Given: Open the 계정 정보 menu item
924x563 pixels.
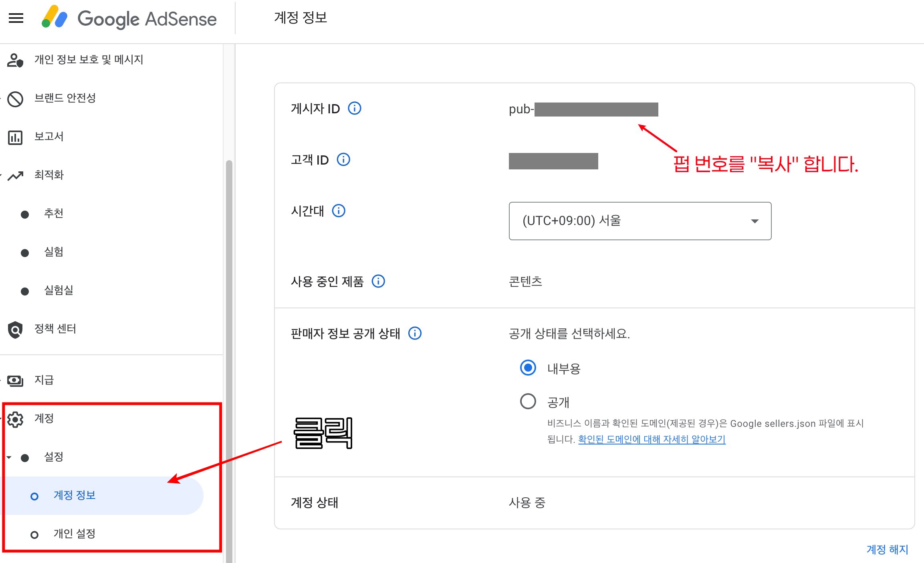Looking at the screenshot, I should 75,495.
